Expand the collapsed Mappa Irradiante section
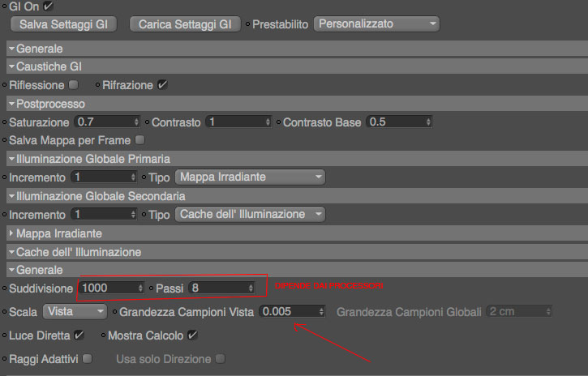 coord(11,233)
